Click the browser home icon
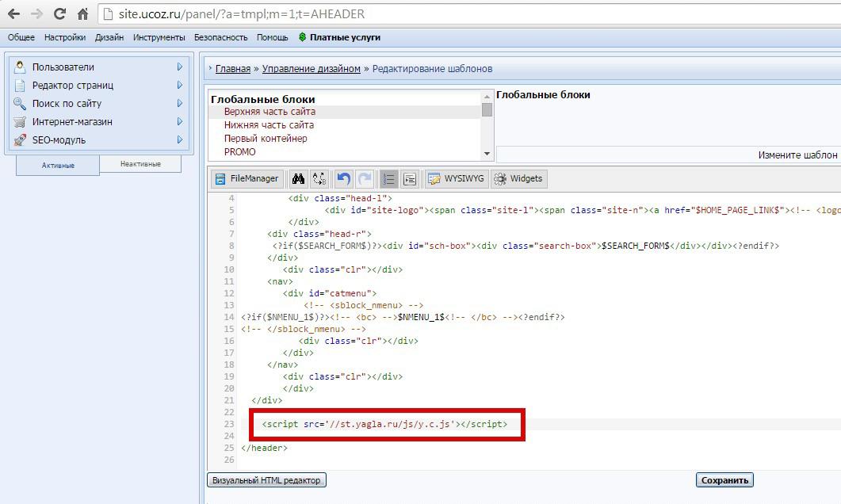 tap(82, 14)
